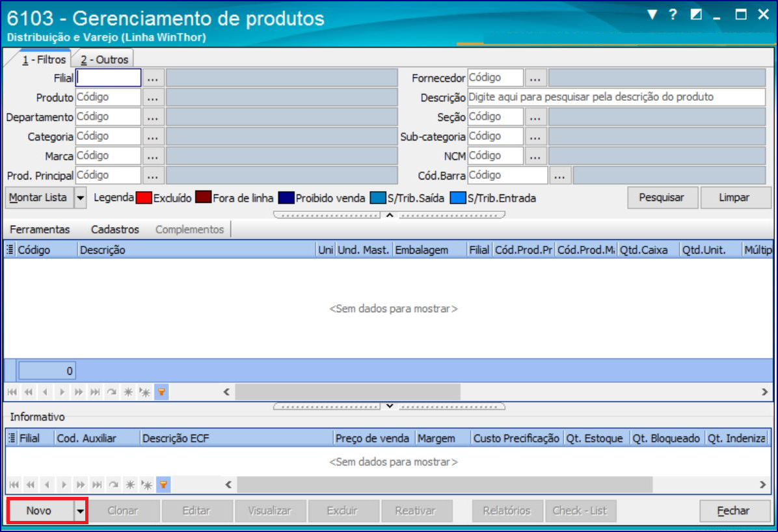Open the Categoria lookup ellipsis button
778x532 pixels.
pyautogui.click(x=153, y=137)
